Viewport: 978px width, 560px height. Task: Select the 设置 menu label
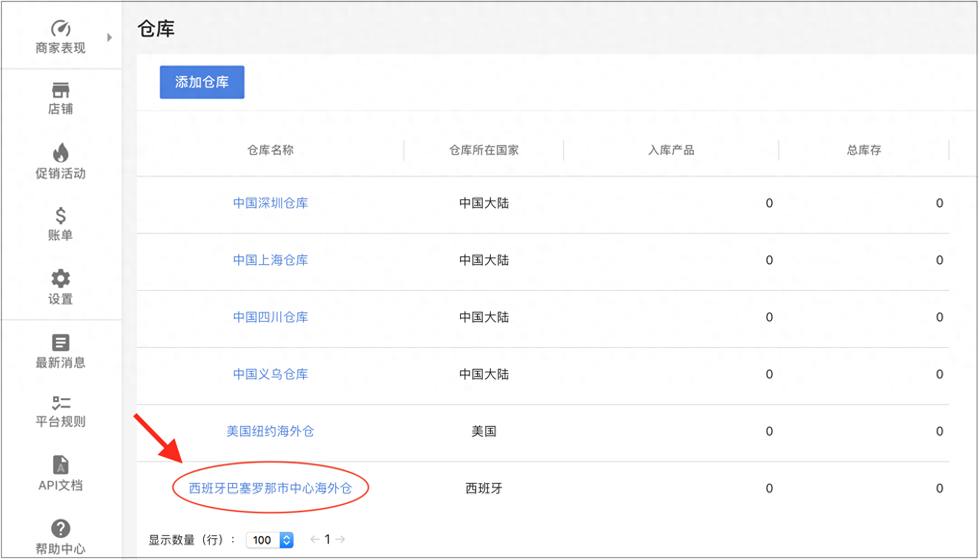point(60,299)
